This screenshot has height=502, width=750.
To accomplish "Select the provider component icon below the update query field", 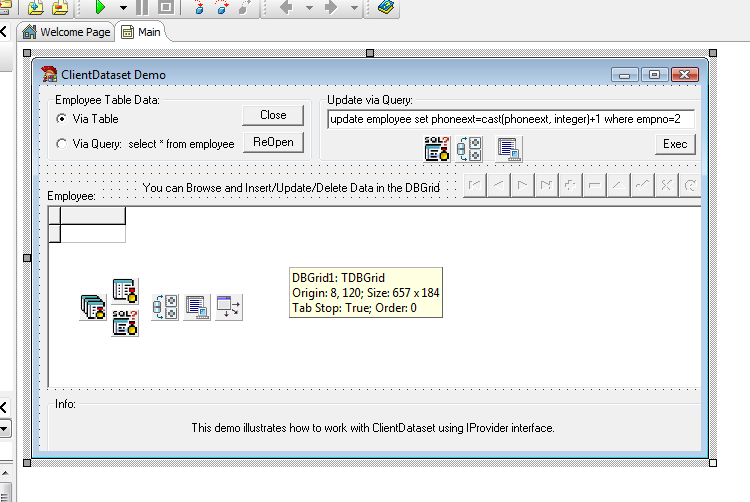I will [x=469, y=149].
